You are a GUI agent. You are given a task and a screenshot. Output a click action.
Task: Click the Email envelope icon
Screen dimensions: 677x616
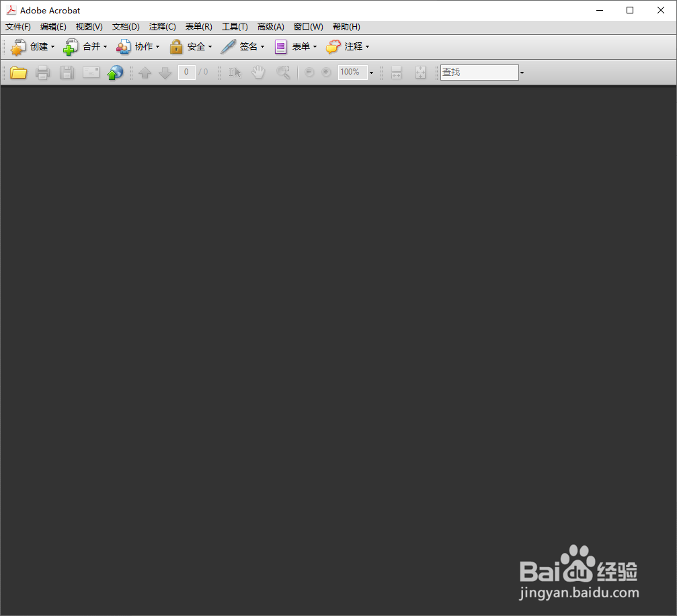[x=91, y=72]
